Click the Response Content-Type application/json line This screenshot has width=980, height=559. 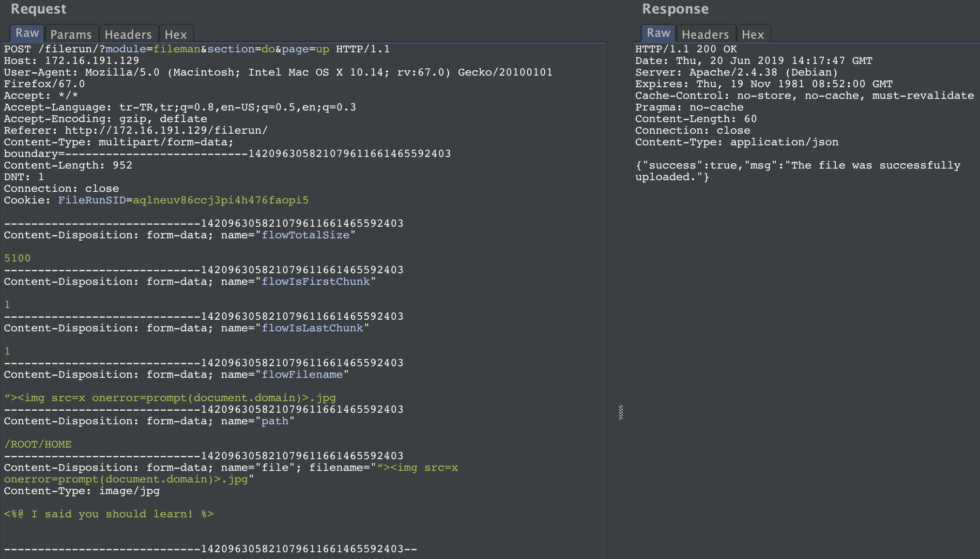point(736,142)
